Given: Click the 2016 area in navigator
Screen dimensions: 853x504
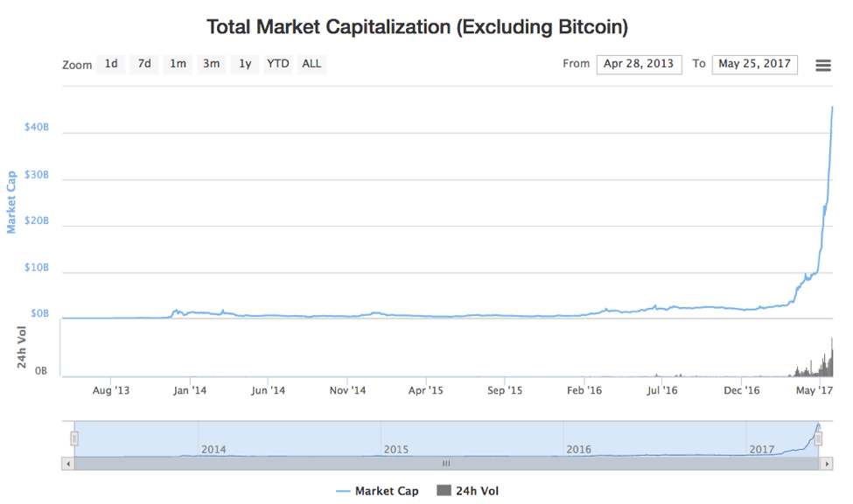Looking at the screenshot, I should (578, 450).
